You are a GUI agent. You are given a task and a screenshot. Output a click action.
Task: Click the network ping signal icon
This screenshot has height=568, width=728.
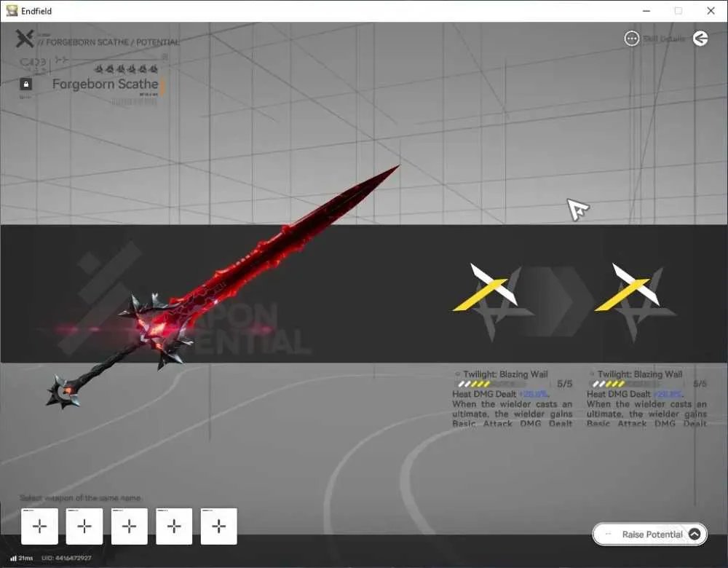click(13, 558)
